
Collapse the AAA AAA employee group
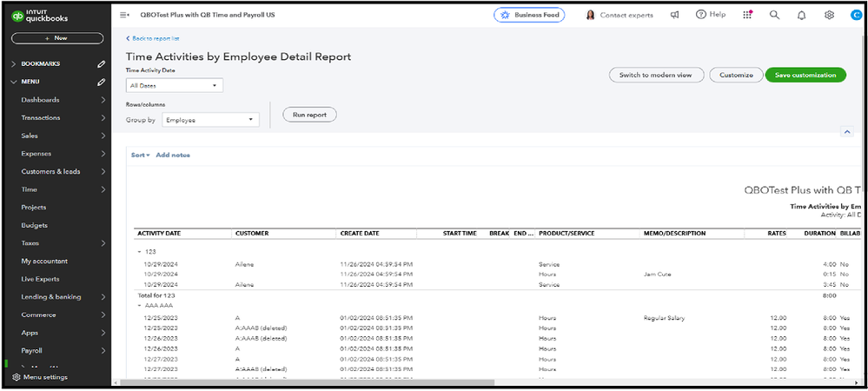pyautogui.click(x=139, y=306)
